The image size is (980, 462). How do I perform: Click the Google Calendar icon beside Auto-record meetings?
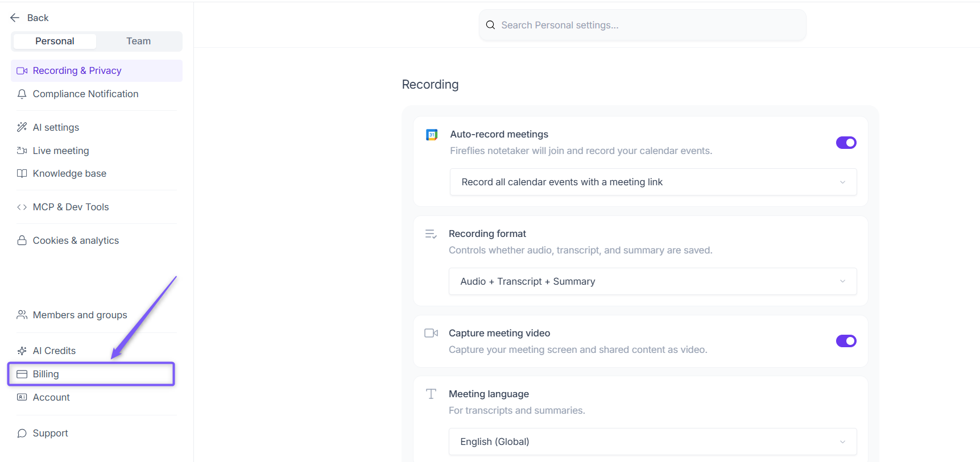432,135
